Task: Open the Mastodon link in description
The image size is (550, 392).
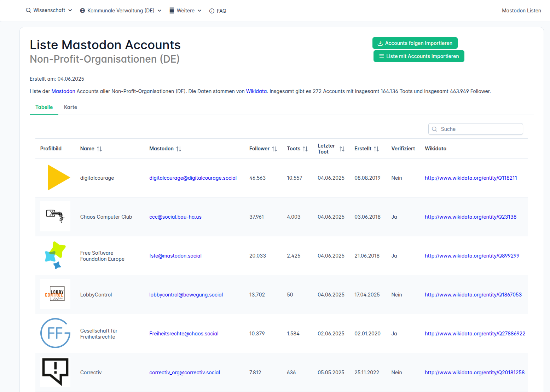Action: click(x=63, y=91)
